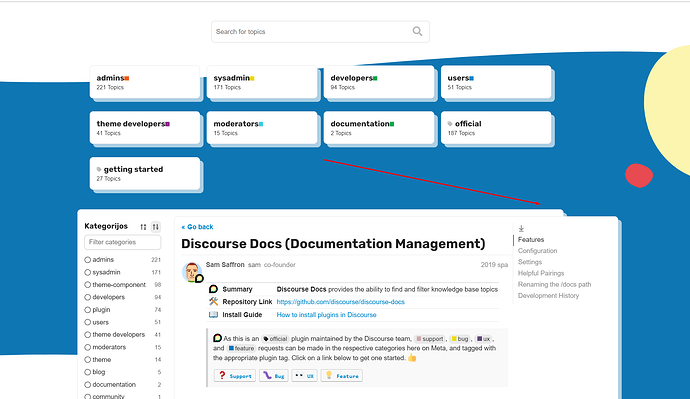Viewport: 690px width, 399px height.
Task: Open the users category card
Action: point(495,82)
